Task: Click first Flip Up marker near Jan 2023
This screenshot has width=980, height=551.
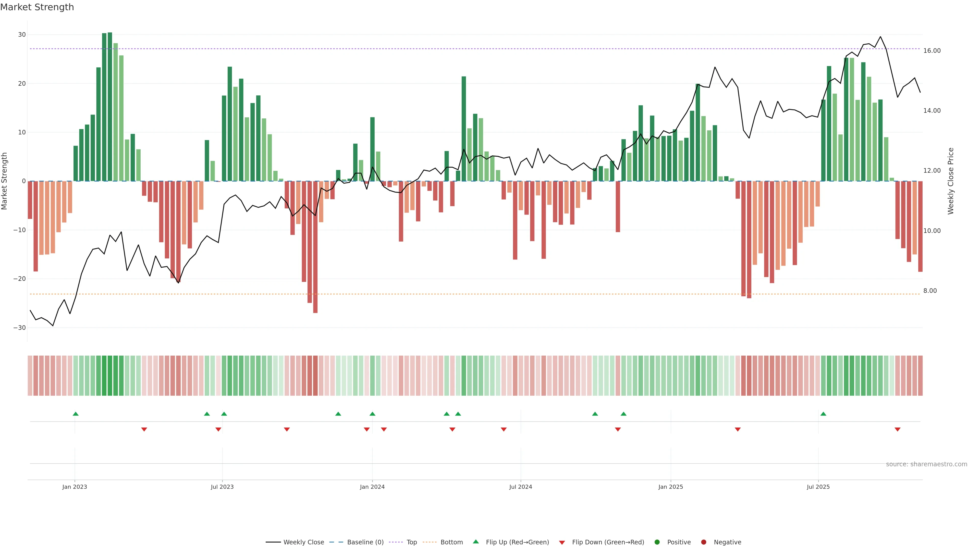Action: [76, 414]
